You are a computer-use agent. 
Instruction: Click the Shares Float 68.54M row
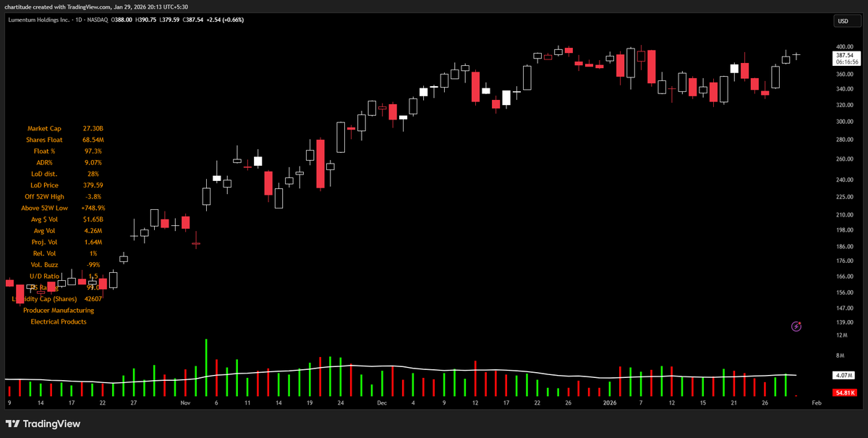click(65, 140)
